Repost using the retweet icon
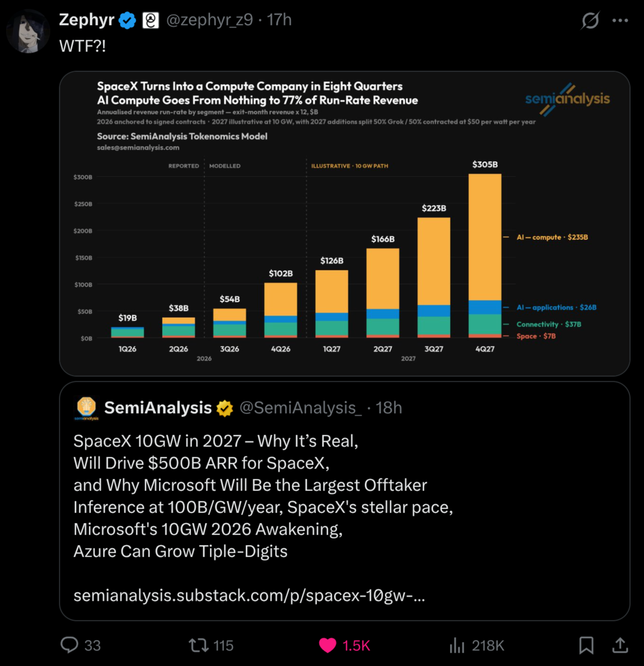The height and width of the screenshot is (666, 644). [x=198, y=645]
